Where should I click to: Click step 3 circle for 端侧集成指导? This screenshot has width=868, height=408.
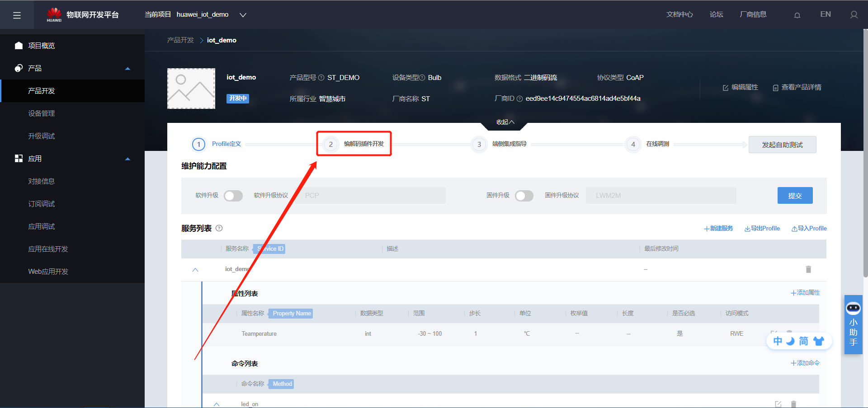[479, 145]
